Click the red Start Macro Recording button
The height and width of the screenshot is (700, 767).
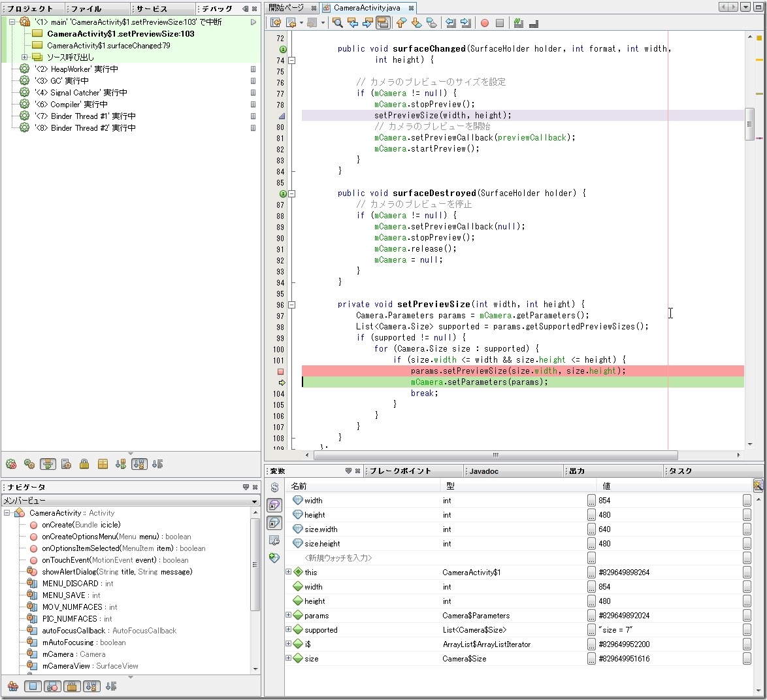click(485, 23)
